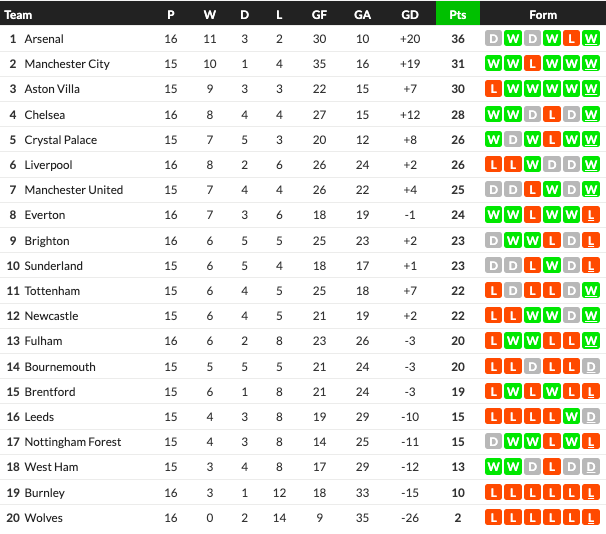Open the Liverpool team page link
The width and height of the screenshot is (606, 534).
(x=48, y=165)
